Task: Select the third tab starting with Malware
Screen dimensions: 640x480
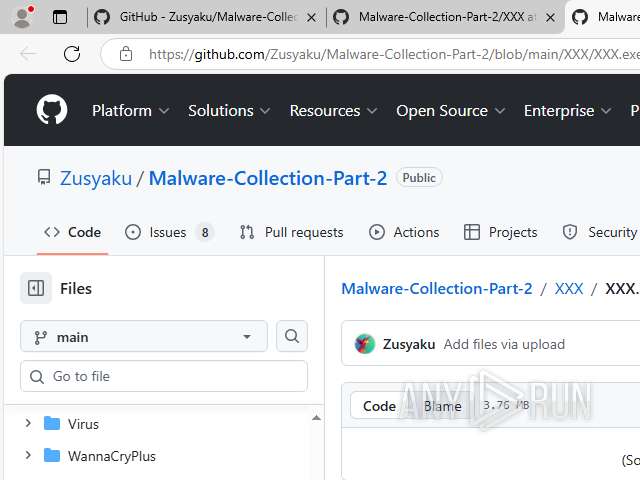Action: pos(604,17)
